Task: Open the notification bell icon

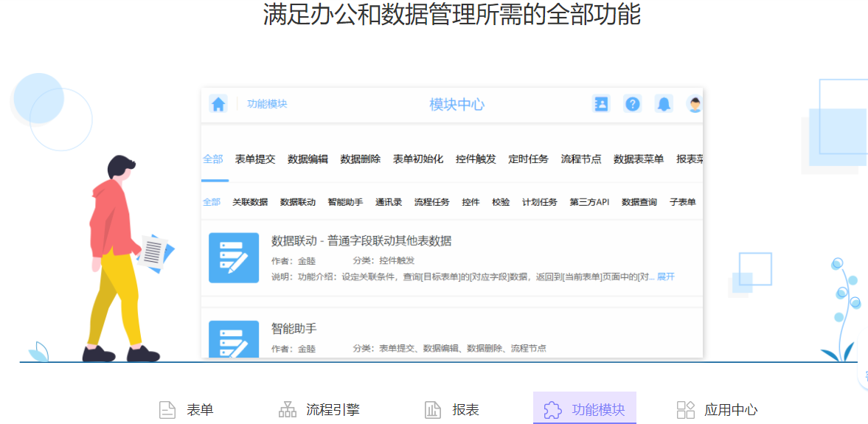Action: point(664,104)
